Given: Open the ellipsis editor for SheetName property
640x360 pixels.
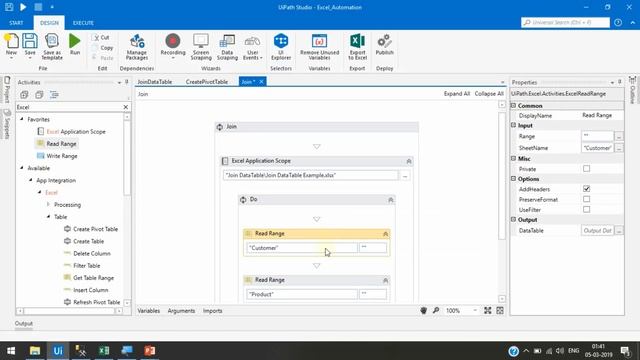Looking at the screenshot, I should click(619, 148).
